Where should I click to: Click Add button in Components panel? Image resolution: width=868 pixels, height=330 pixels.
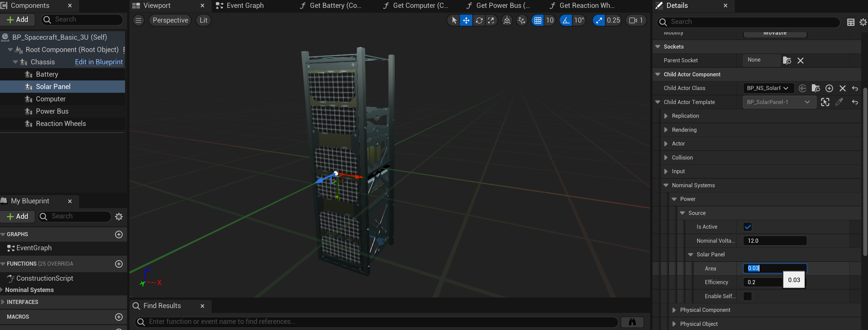pos(17,20)
